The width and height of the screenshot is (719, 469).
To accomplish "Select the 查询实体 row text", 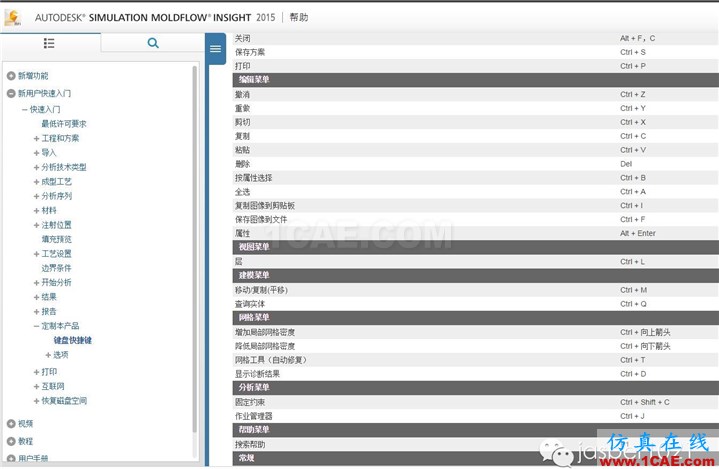I will pyautogui.click(x=250, y=304).
